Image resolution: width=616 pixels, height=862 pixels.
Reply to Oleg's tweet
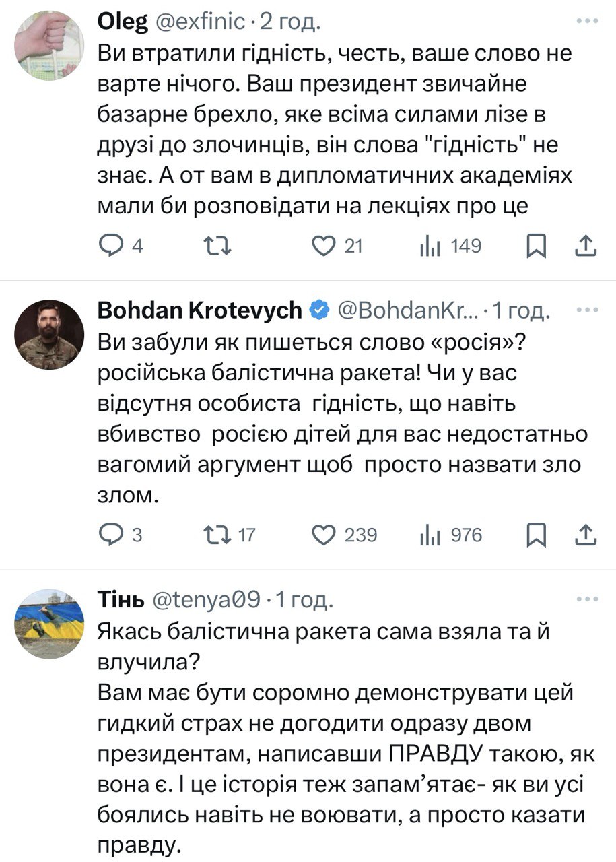[x=109, y=246]
